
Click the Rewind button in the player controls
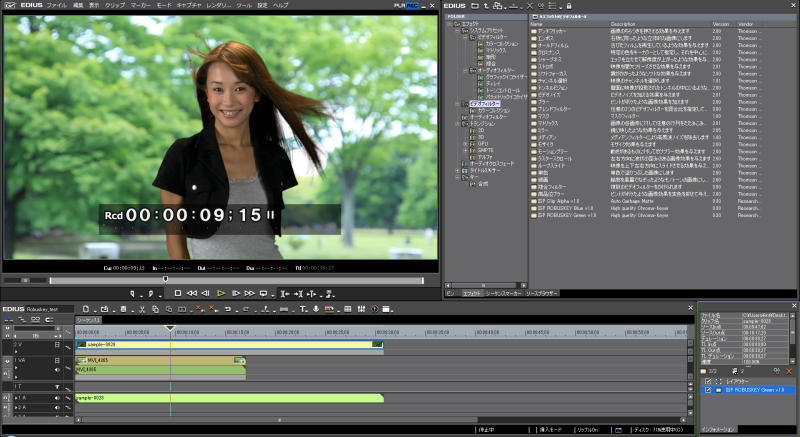coord(192,293)
